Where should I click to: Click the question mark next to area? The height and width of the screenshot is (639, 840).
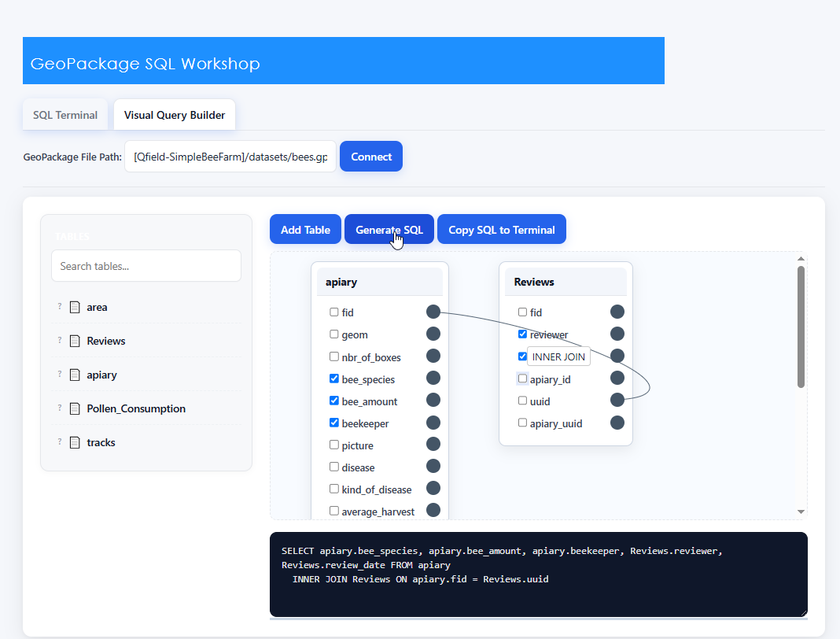pos(60,307)
